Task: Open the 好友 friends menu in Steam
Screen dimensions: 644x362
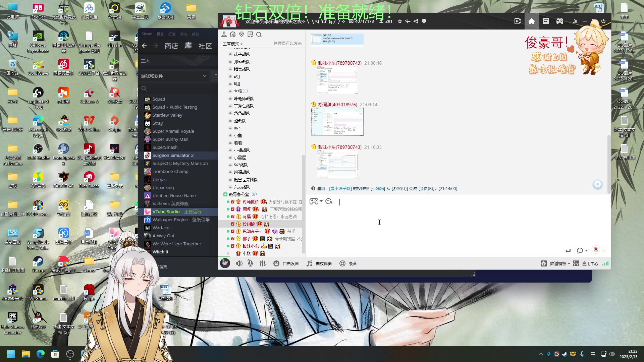Action: 172,34
